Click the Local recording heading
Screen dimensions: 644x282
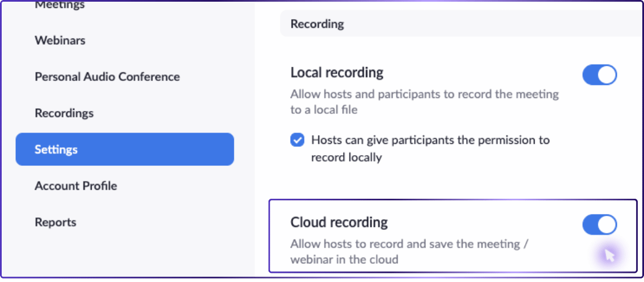336,73
